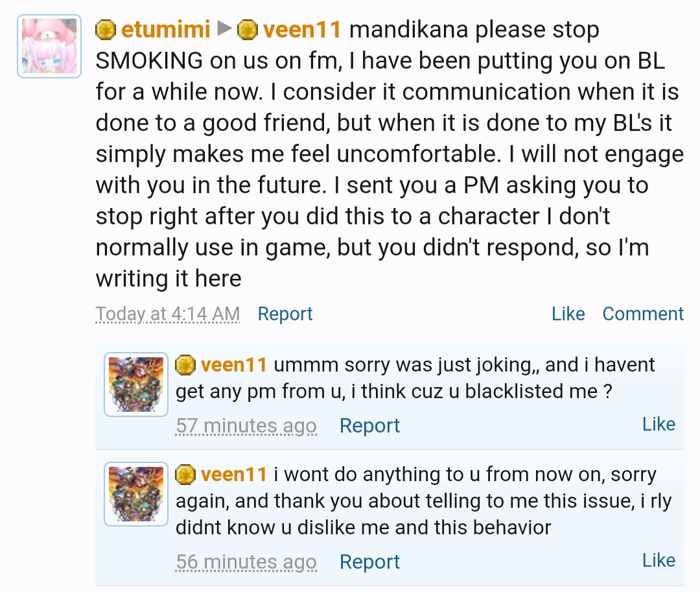
Task: Click veen11's avatar in second reply
Action: click(136, 494)
